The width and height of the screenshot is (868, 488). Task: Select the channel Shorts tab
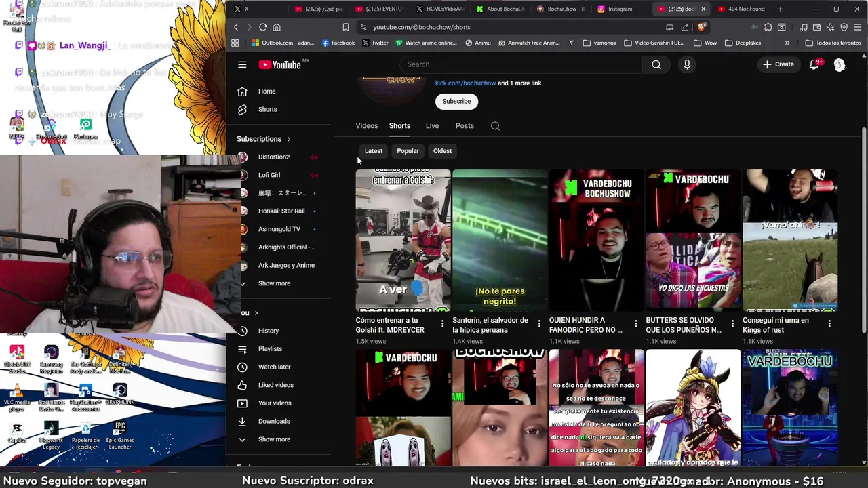399,126
